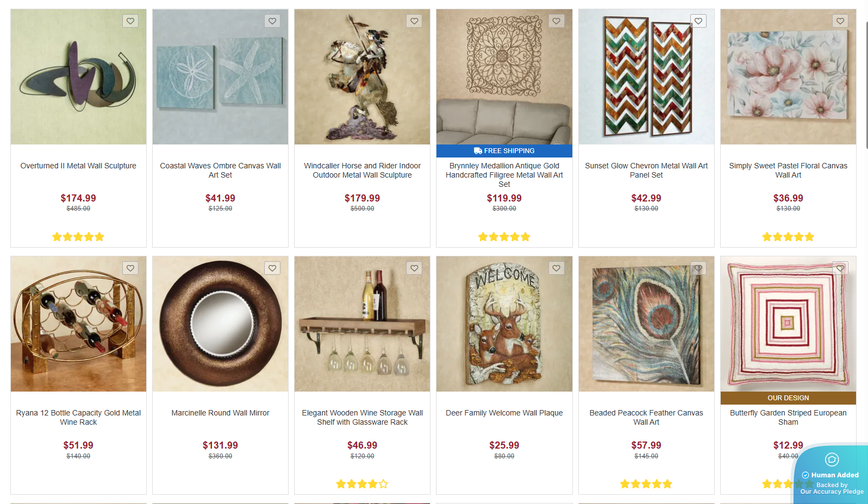Image resolution: width=868 pixels, height=504 pixels.
Task: Open Beaded Peacock Feather Canvas Wall Art link
Action: 646,417
